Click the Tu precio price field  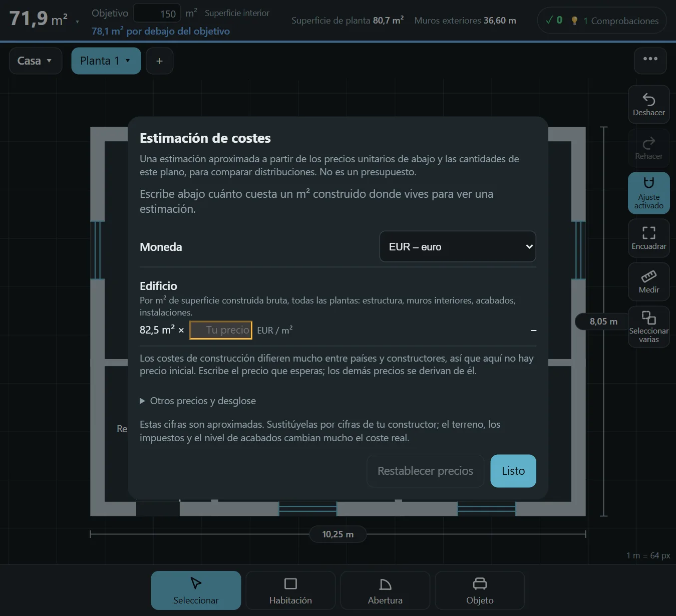pyautogui.click(x=221, y=330)
